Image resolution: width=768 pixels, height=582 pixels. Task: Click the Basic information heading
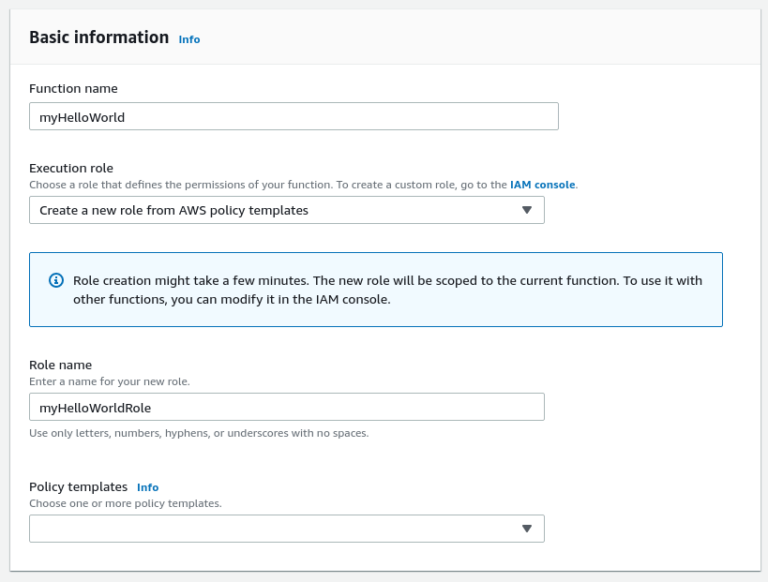coord(99,37)
